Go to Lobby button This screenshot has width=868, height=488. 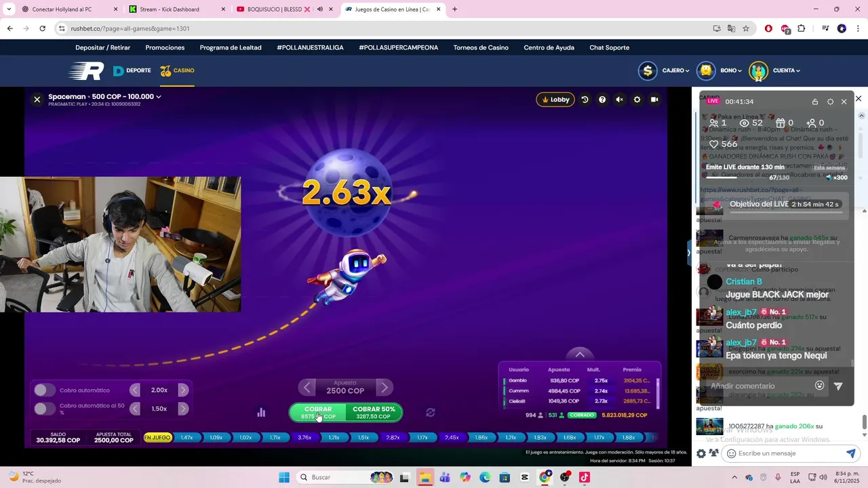(x=555, y=100)
